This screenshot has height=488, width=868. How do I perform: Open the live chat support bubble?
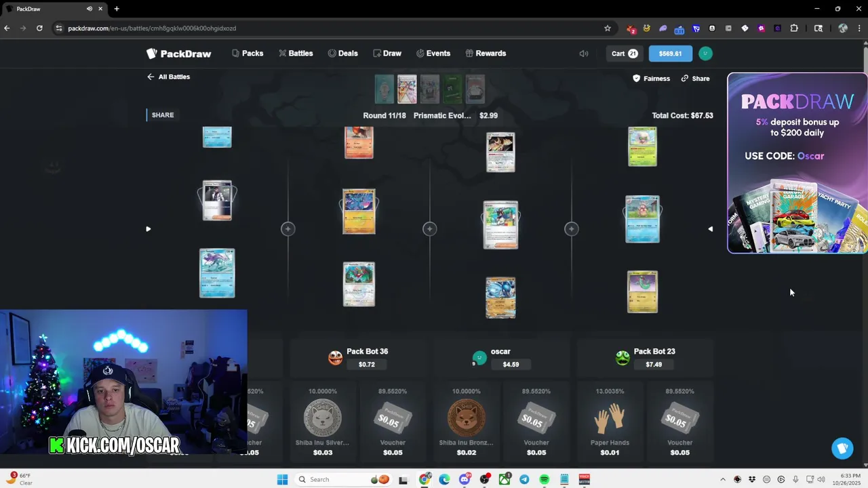[842, 448]
